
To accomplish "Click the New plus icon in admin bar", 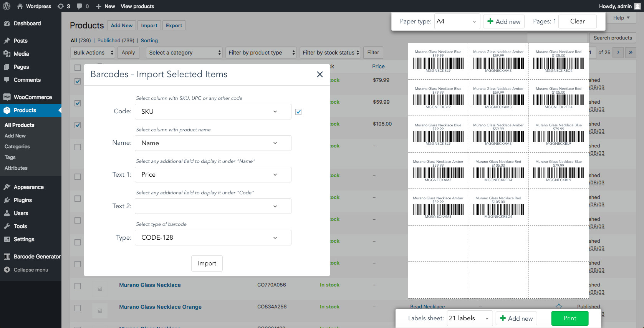I will (99, 6).
